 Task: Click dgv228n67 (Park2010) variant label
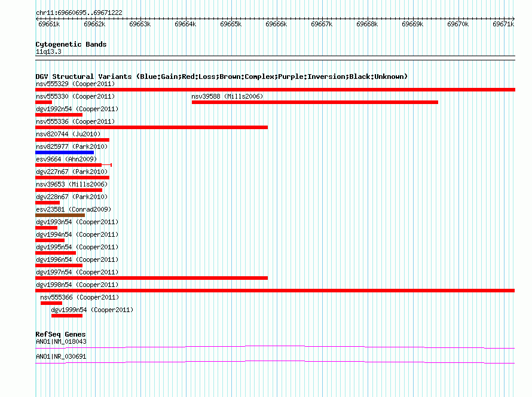point(72,197)
